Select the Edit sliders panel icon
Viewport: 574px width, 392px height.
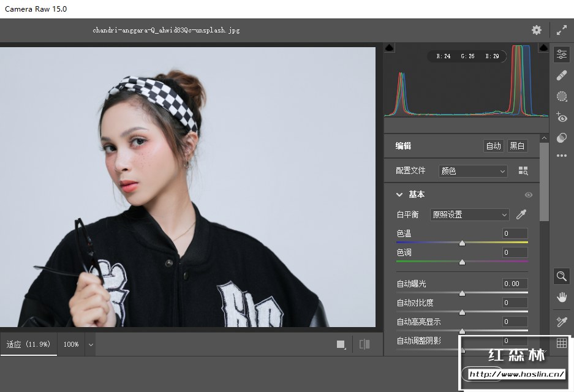[562, 55]
